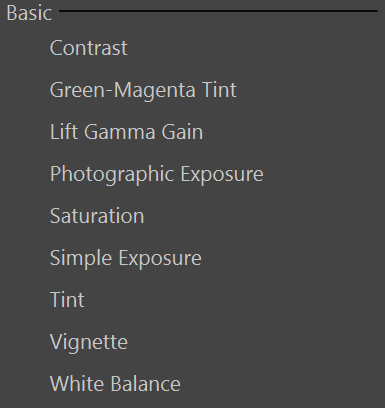Click the Basic section divider line
385x408 pixels.
(x=218, y=11)
